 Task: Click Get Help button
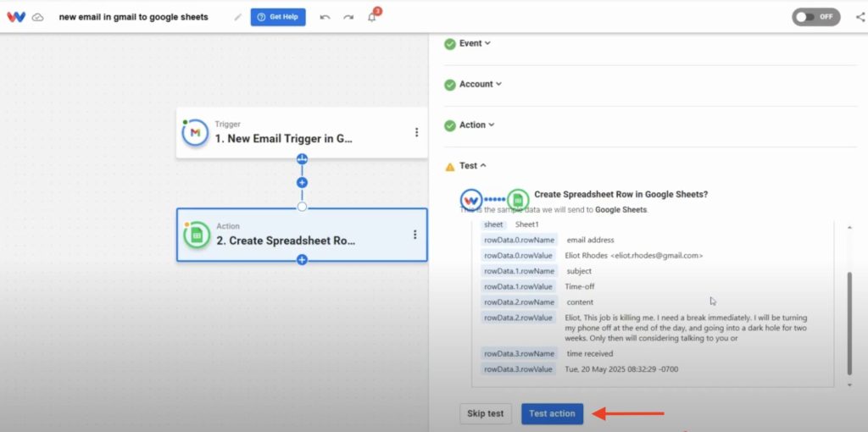(x=278, y=17)
